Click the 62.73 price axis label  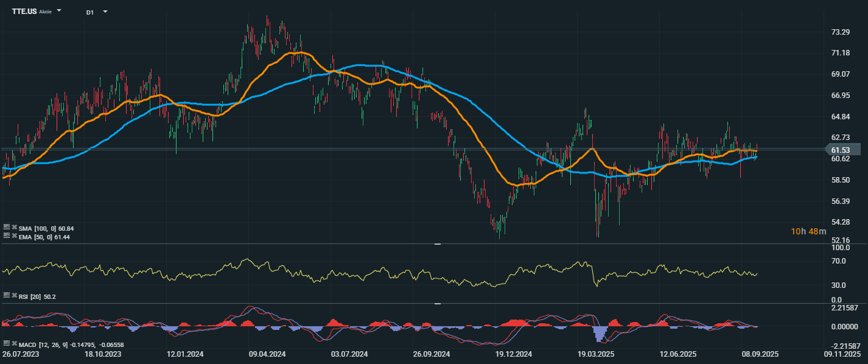(x=840, y=138)
